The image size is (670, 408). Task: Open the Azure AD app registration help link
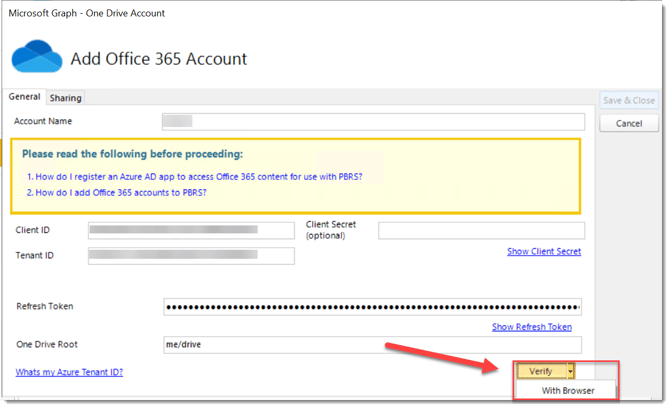[194, 176]
